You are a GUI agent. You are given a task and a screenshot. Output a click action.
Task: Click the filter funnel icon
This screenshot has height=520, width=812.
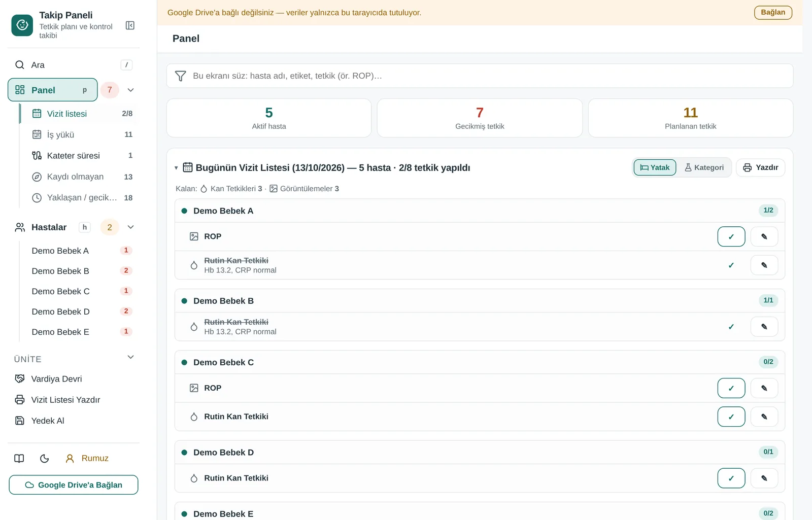tap(180, 76)
